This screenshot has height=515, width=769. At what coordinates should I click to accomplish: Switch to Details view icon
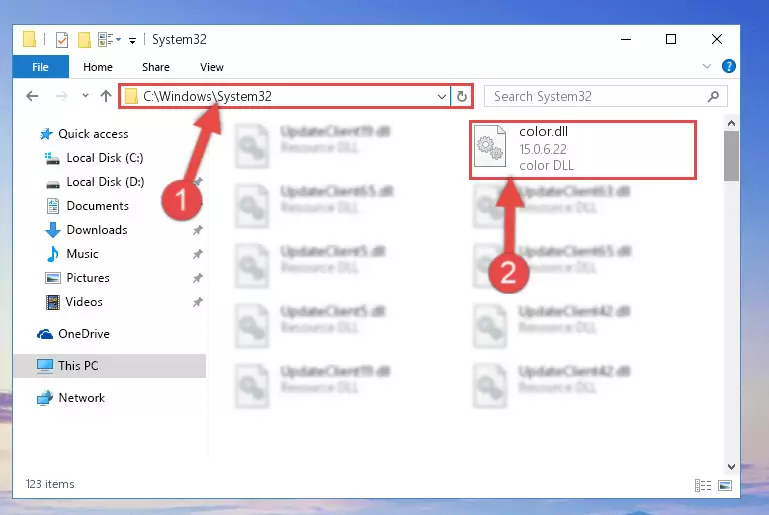(703, 486)
